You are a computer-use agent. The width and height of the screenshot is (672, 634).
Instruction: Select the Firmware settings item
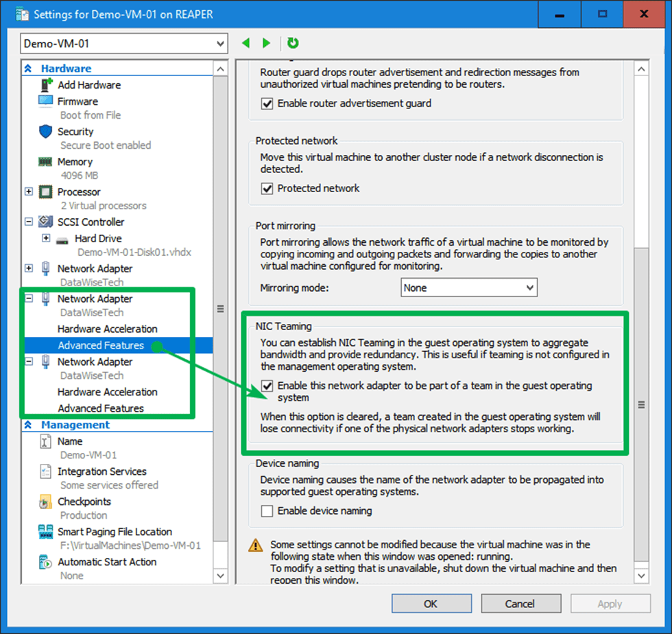[x=77, y=102]
